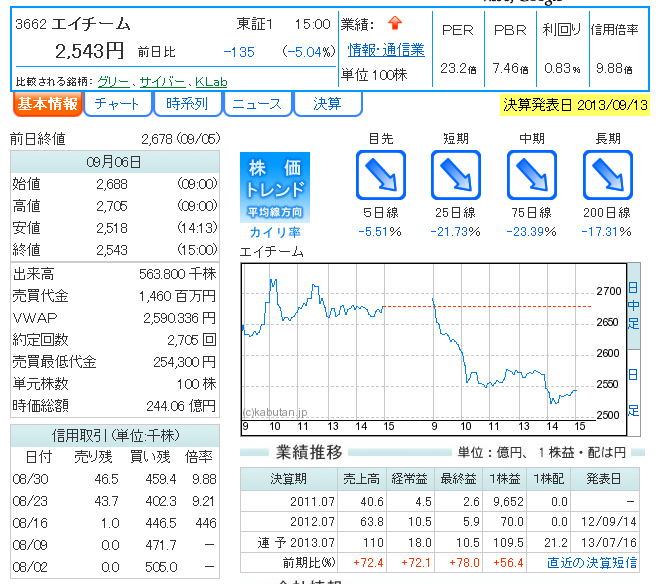The image size is (659, 584).
Task: Click the 5日線 trend arrow icon
Action: 381,176
